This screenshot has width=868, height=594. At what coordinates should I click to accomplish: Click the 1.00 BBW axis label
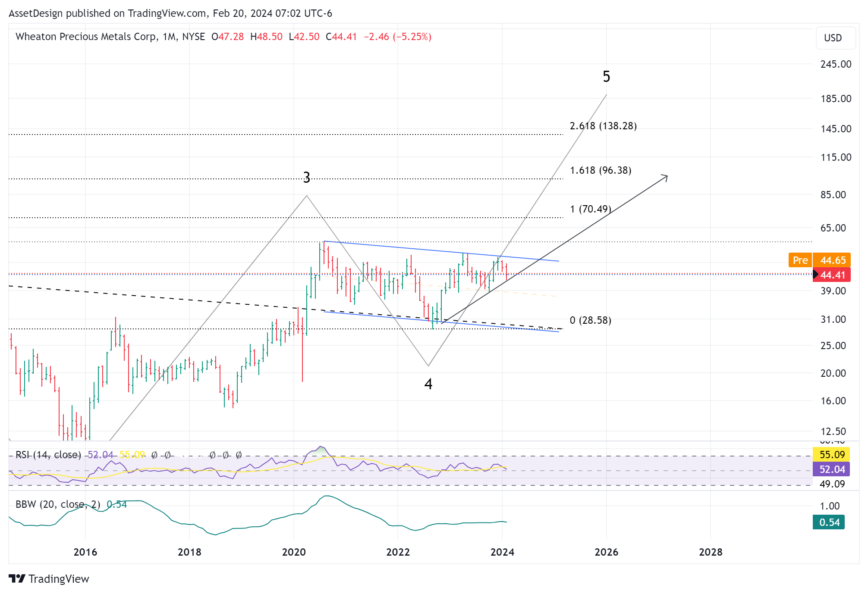tap(830, 506)
